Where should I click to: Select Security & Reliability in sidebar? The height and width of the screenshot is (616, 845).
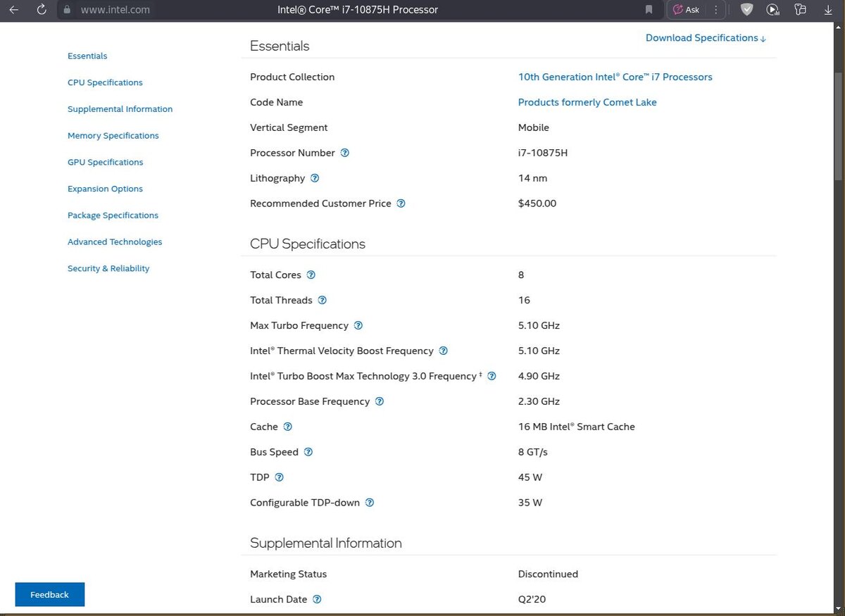point(108,268)
